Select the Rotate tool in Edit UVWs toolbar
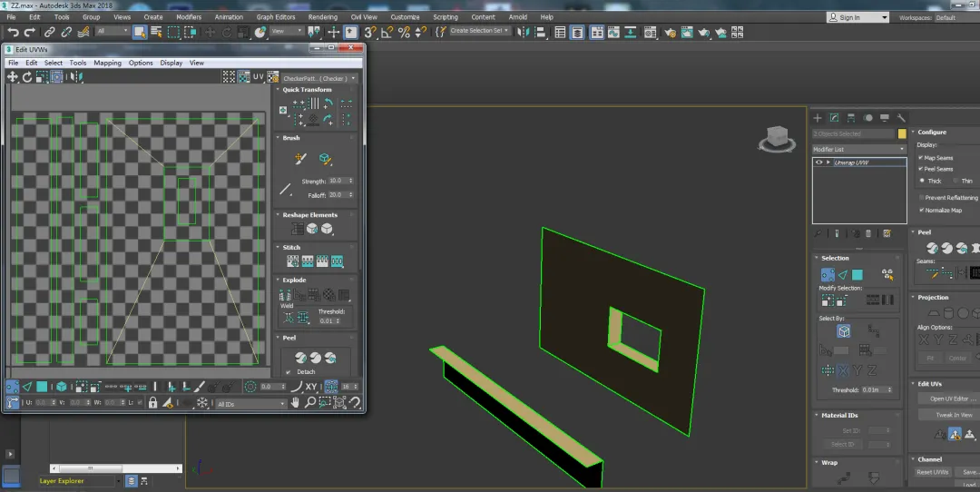980x492 pixels. point(27,77)
